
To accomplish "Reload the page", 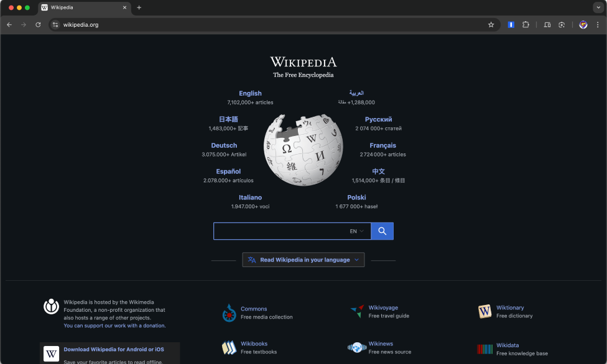I will 38,24.
